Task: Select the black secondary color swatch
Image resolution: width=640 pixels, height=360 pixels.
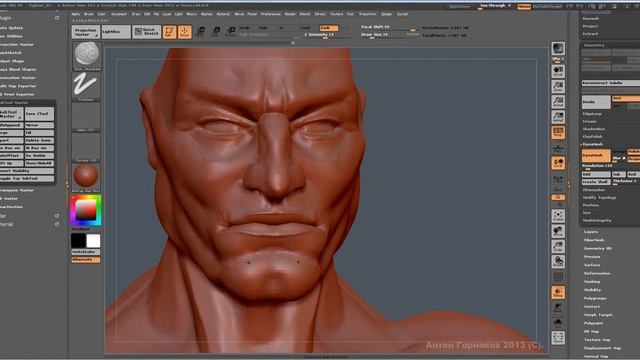Action: coord(78,241)
